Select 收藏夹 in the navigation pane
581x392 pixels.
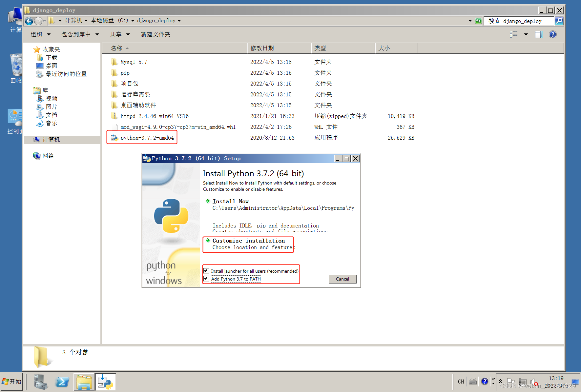(x=51, y=49)
